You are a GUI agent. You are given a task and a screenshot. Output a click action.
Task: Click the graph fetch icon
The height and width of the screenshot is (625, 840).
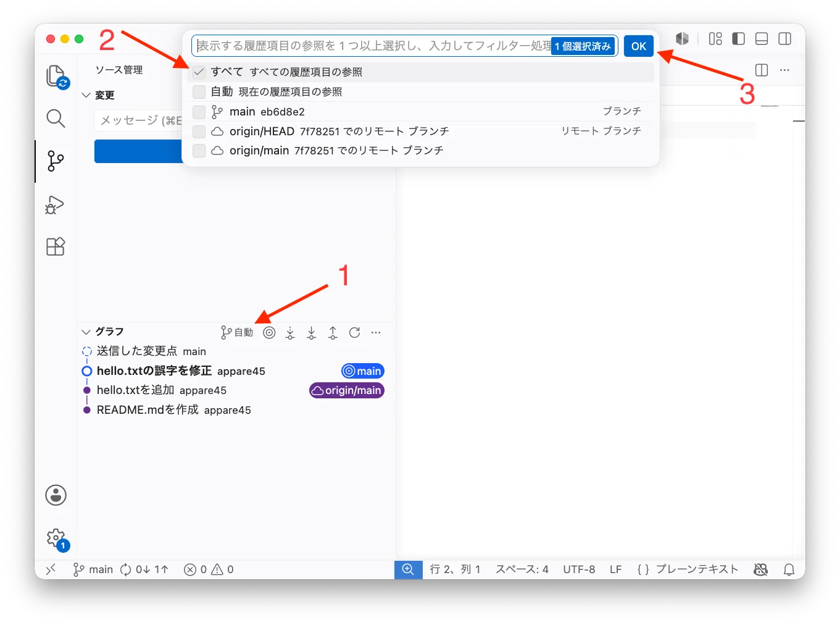(x=290, y=333)
